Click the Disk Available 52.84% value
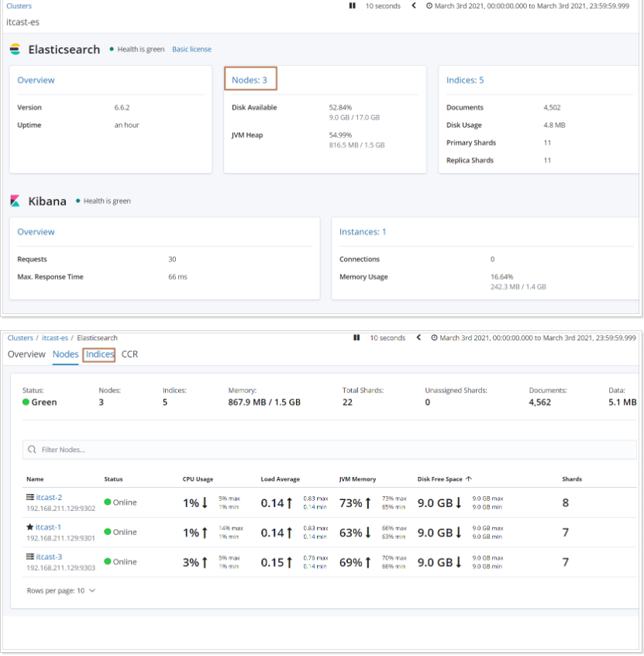 pyautogui.click(x=340, y=107)
